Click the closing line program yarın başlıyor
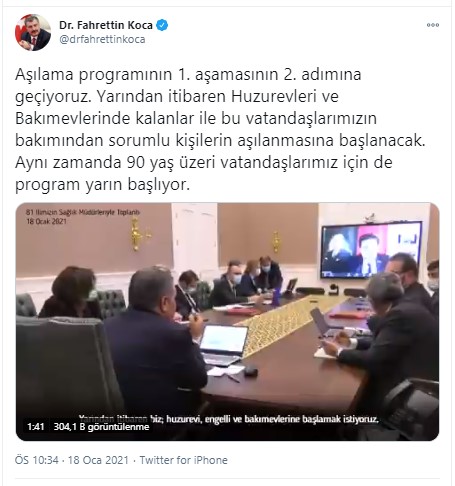 click(x=102, y=185)
